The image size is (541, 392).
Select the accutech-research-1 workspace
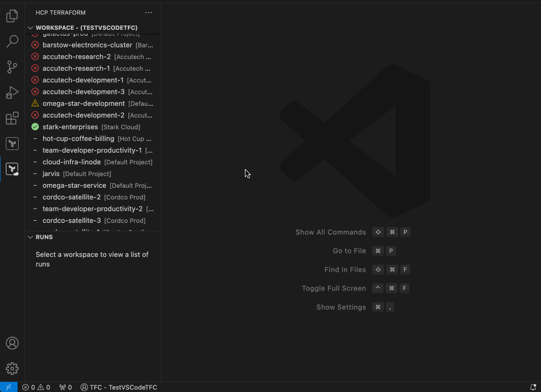pos(93,68)
